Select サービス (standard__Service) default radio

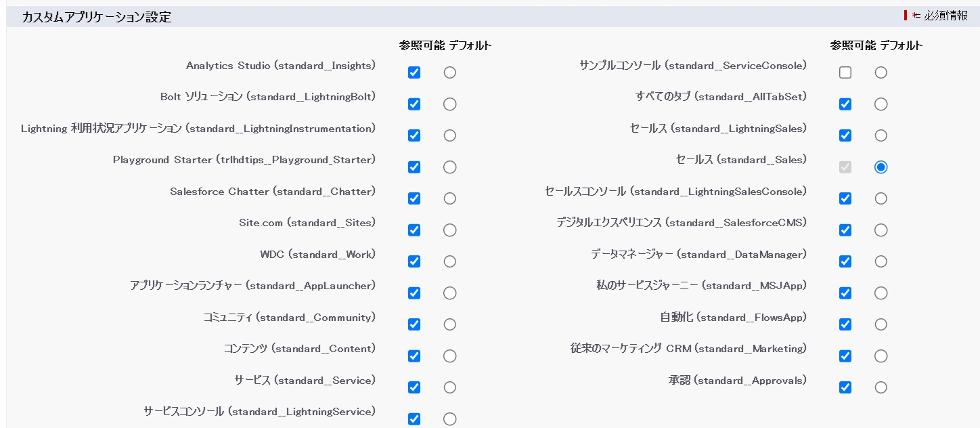point(450,387)
